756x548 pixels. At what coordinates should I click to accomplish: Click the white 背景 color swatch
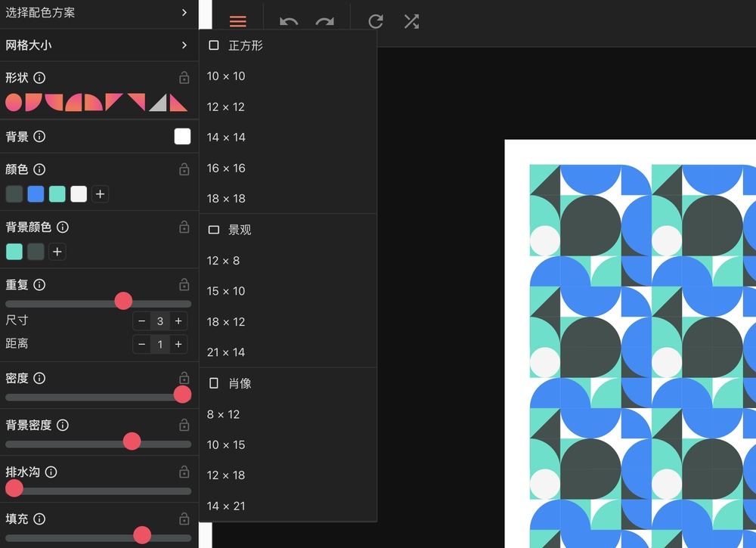point(182,136)
